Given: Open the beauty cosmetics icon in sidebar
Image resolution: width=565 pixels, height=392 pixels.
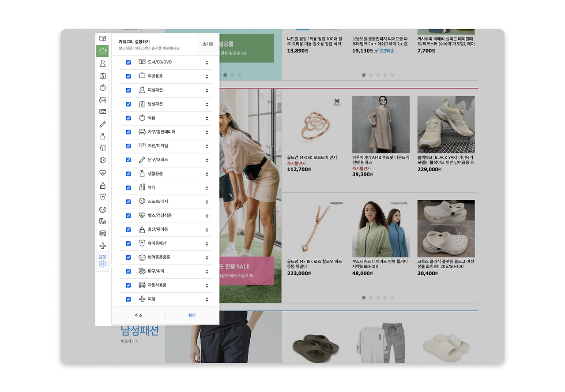Looking at the screenshot, I should coord(102,148).
